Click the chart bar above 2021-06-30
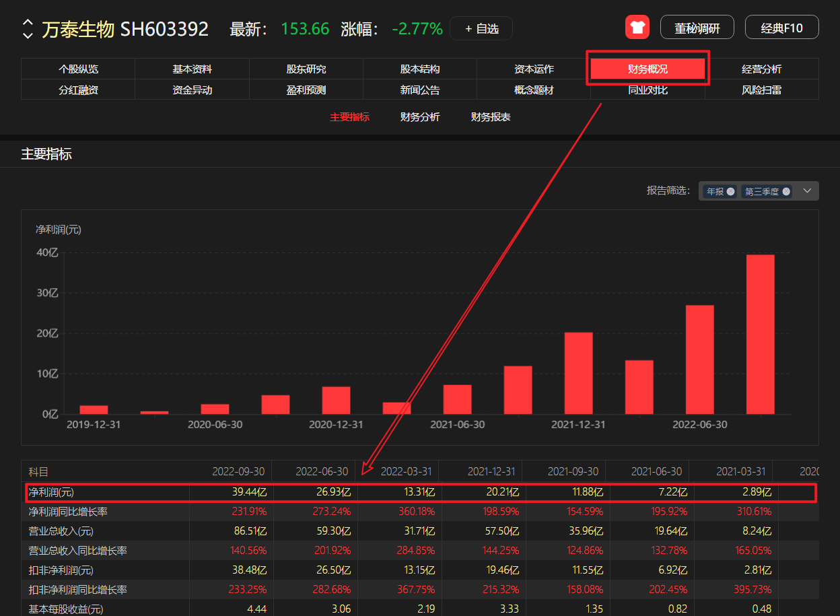This screenshot has width=840, height=616. tap(458, 399)
